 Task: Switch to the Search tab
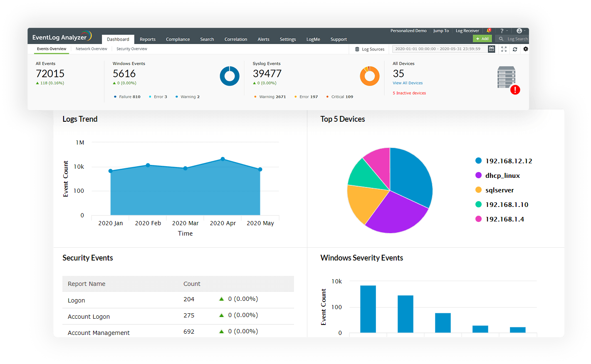(207, 39)
